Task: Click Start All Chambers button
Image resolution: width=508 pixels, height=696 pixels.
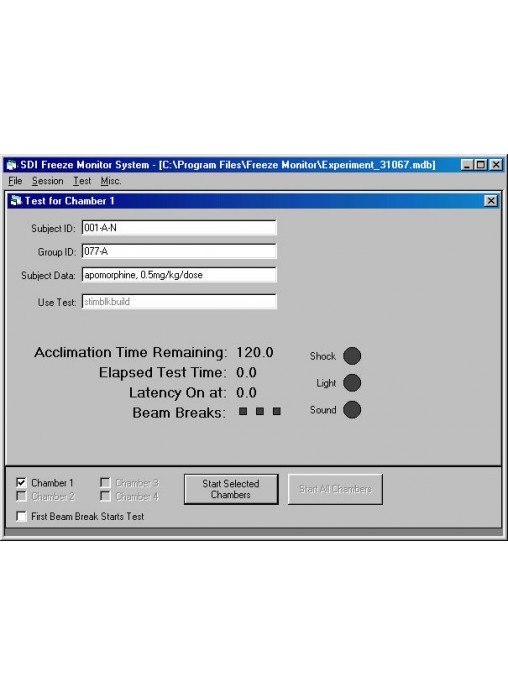Action: coord(335,489)
